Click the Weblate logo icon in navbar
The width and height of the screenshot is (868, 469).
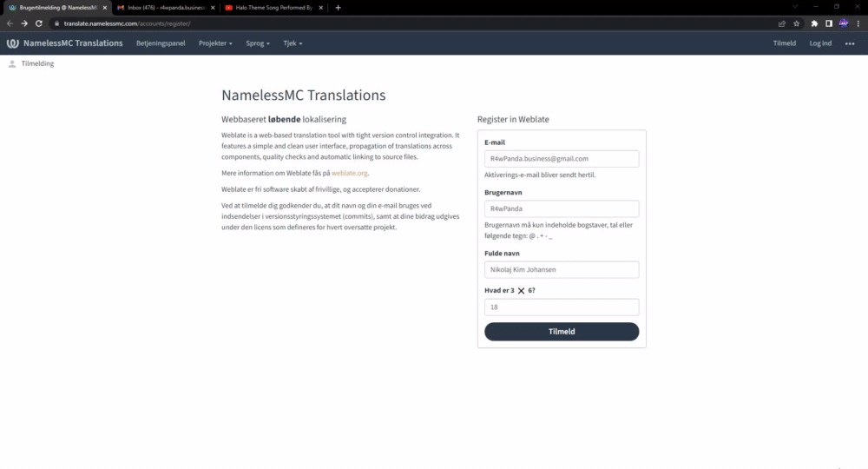pos(13,43)
